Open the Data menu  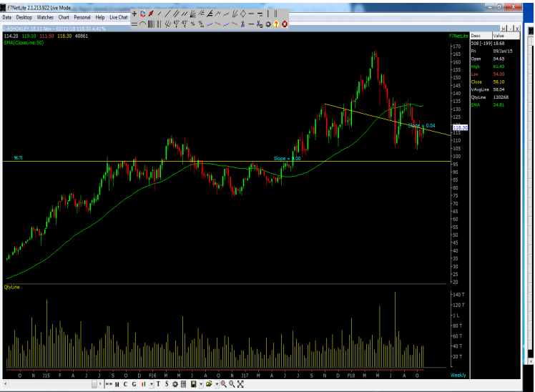click(x=7, y=17)
